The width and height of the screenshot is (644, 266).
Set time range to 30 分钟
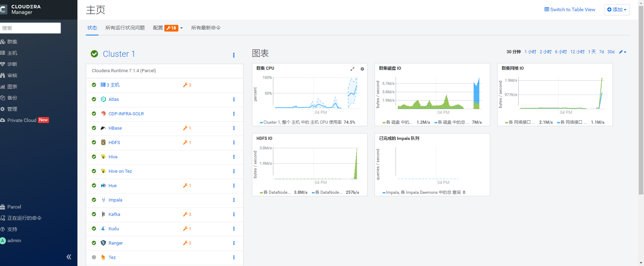click(514, 52)
